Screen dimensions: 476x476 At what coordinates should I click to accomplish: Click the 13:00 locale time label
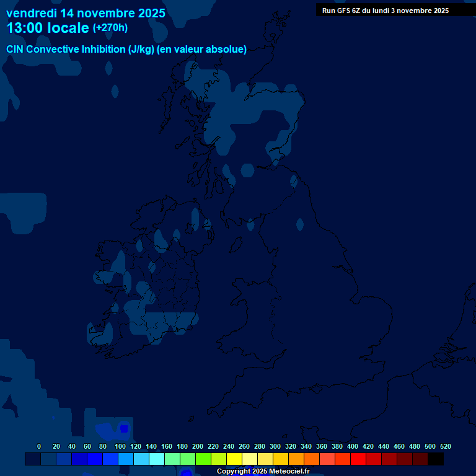[48, 28]
